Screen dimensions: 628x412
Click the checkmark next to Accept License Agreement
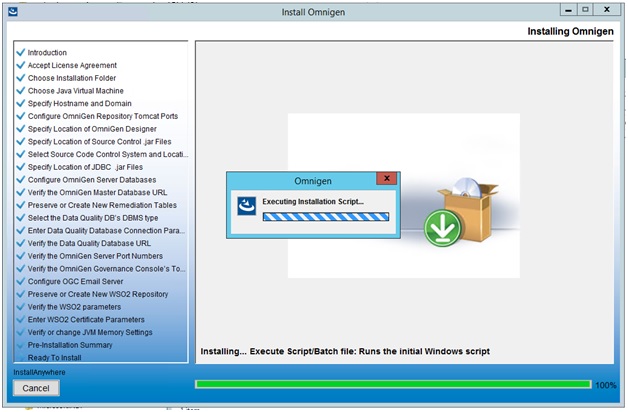[x=21, y=65]
